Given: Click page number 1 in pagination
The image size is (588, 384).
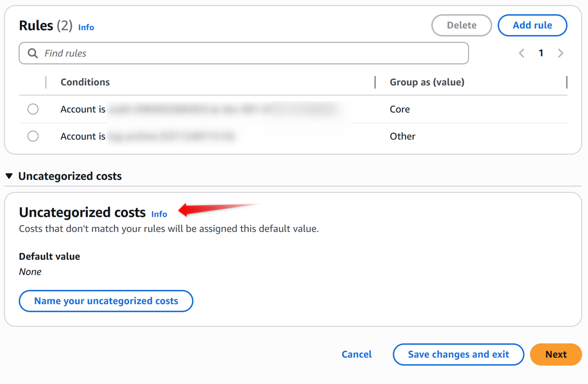Looking at the screenshot, I should [541, 53].
